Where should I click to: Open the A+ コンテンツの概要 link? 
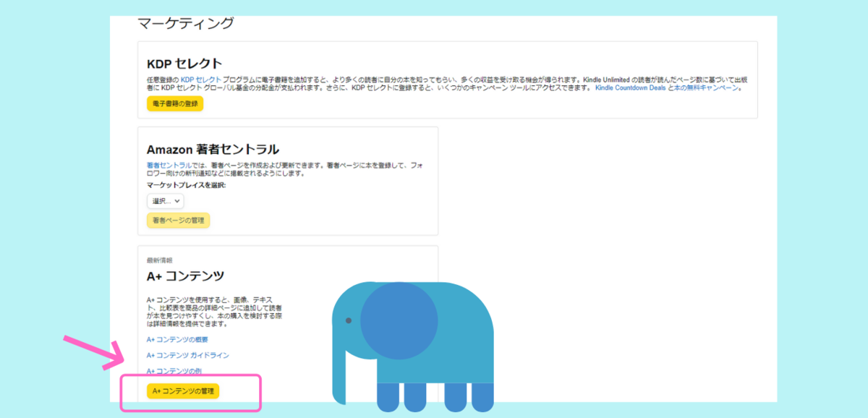[177, 339]
